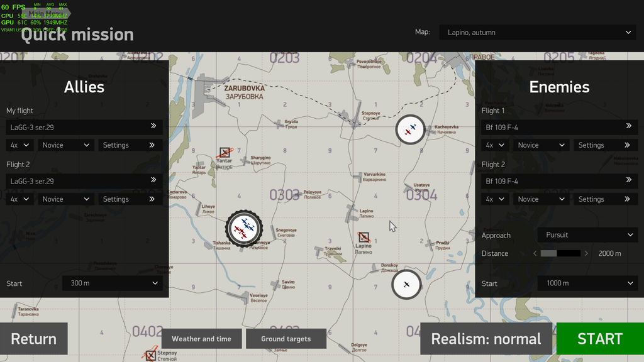The height and width of the screenshot is (362, 644).
Task: Select the single-plane mission marker near Donskoy
Action: pos(406,285)
